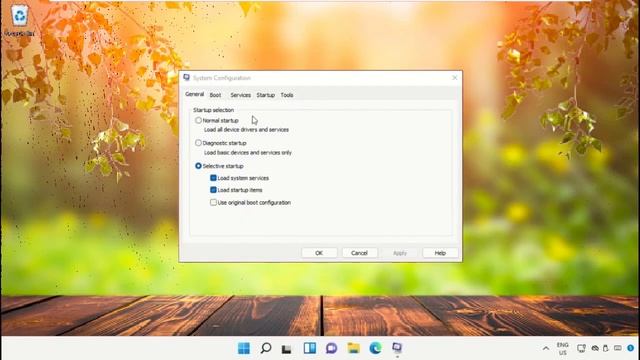Open the Services tab
Image resolution: width=640 pixels, height=360 pixels.
240,95
